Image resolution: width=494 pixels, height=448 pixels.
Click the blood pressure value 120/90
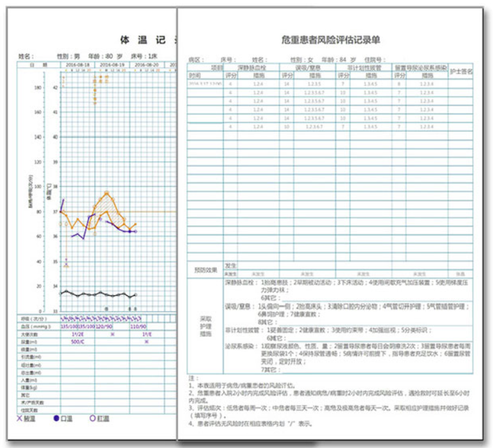104,327
